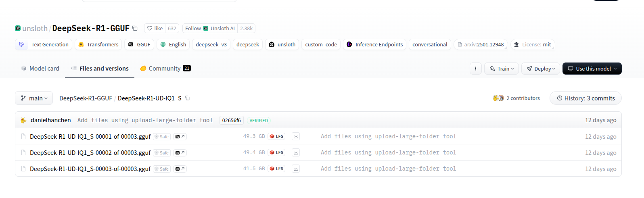
Task: Click Safe badge for 00002-of-00003 file
Action: click(x=162, y=153)
